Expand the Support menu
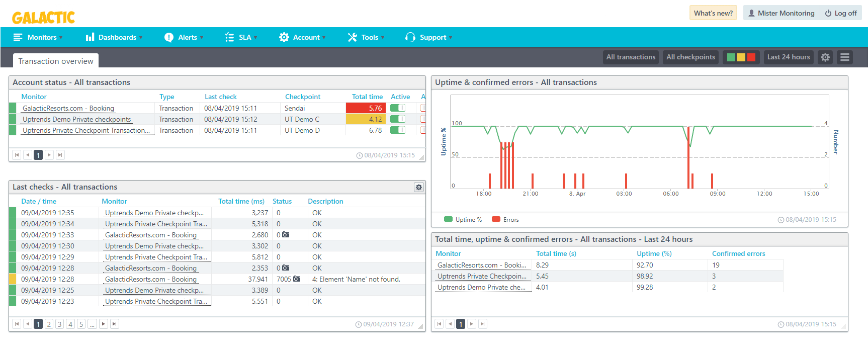 [429, 37]
